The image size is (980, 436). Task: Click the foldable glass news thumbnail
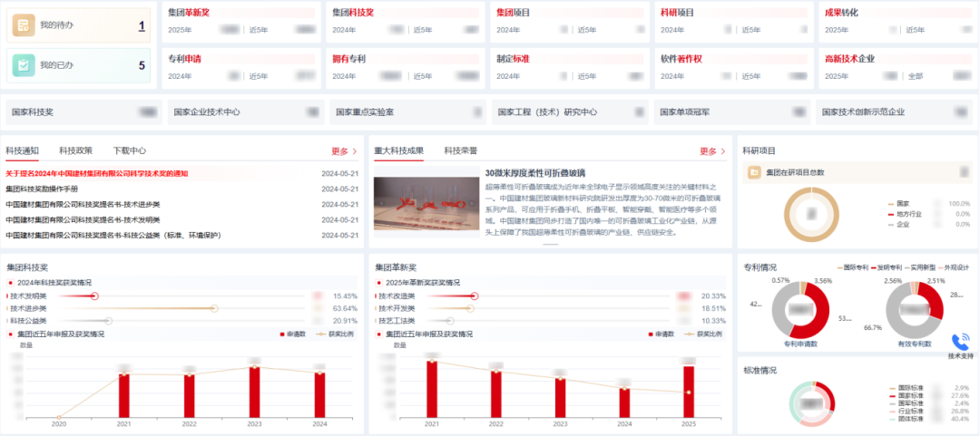pyautogui.click(x=425, y=208)
